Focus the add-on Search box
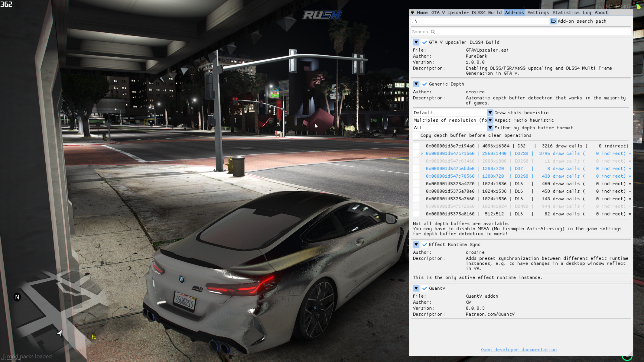The image size is (644, 362). (521, 32)
